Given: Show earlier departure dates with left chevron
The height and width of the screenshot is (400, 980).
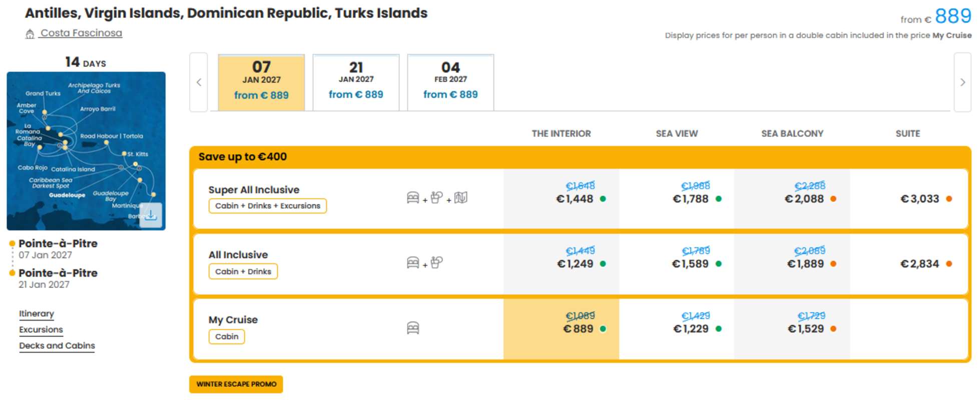Looking at the screenshot, I should pyautogui.click(x=199, y=82).
